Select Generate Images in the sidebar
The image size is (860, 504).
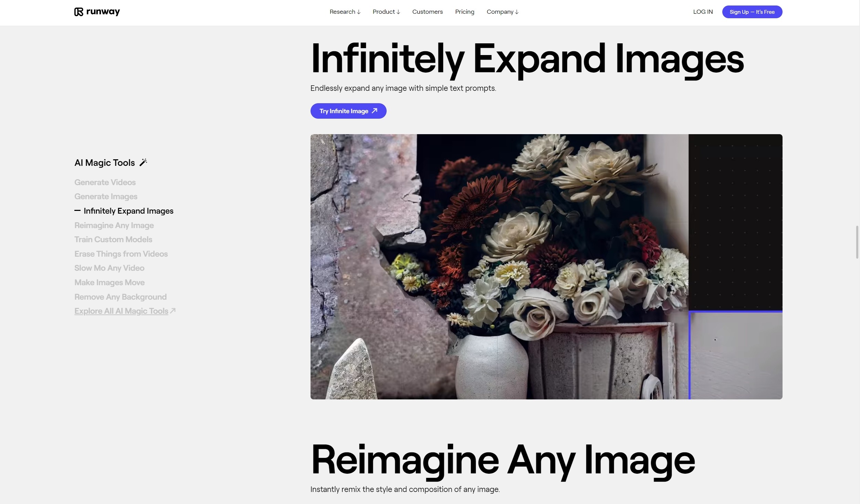click(106, 196)
